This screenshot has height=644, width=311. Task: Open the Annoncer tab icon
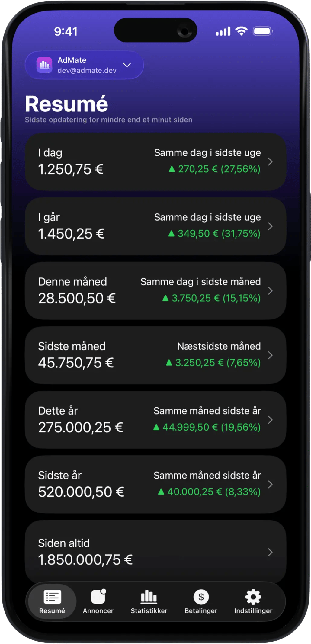(98, 597)
